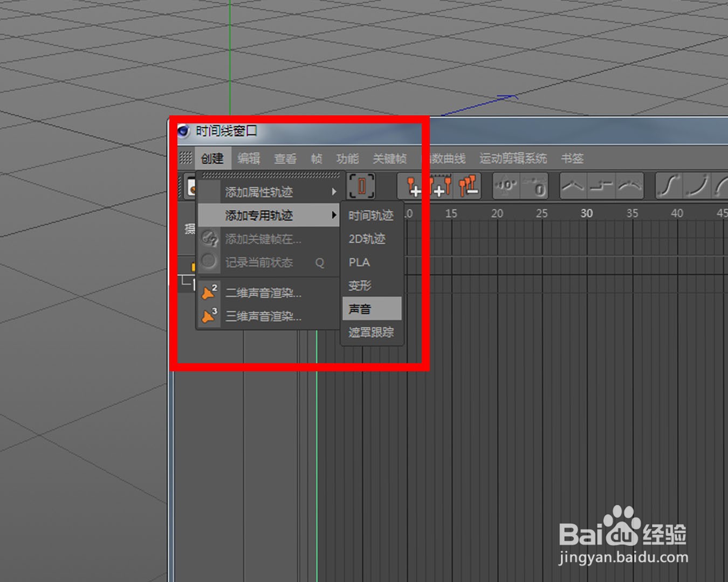Open the 书签 menu dropdown
Image resolution: width=728 pixels, height=582 pixels.
tap(573, 158)
